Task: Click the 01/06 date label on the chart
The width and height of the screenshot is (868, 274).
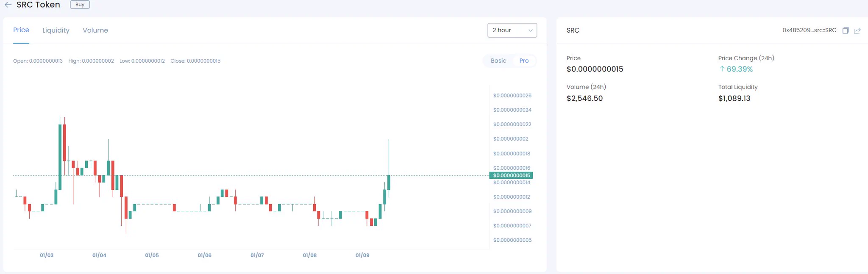Action: [204, 255]
